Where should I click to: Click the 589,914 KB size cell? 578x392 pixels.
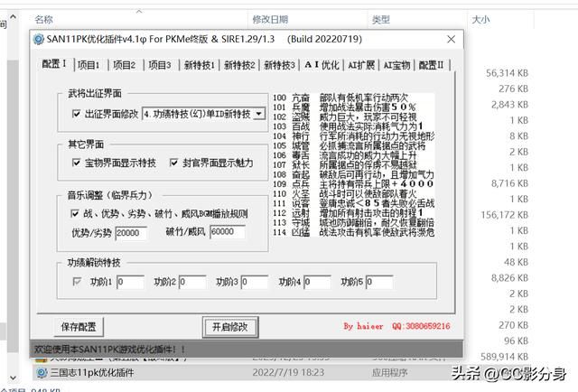[x=504, y=357]
